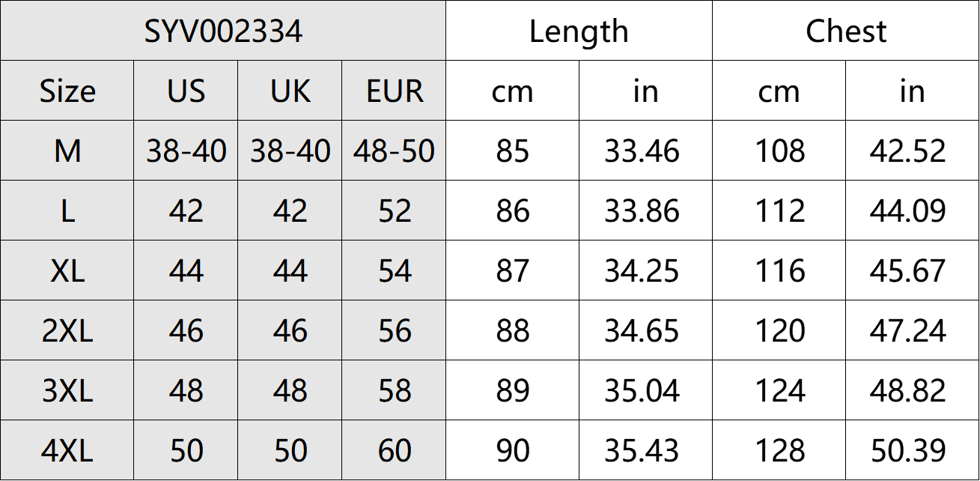The height and width of the screenshot is (481, 980).
Task: Click the EUR column header
Action: pos(395,91)
